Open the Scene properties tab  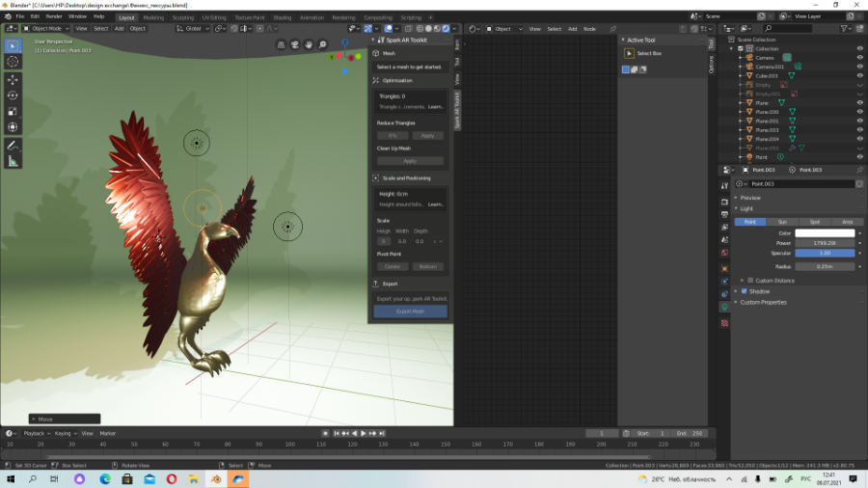click(x=724, y=239)
